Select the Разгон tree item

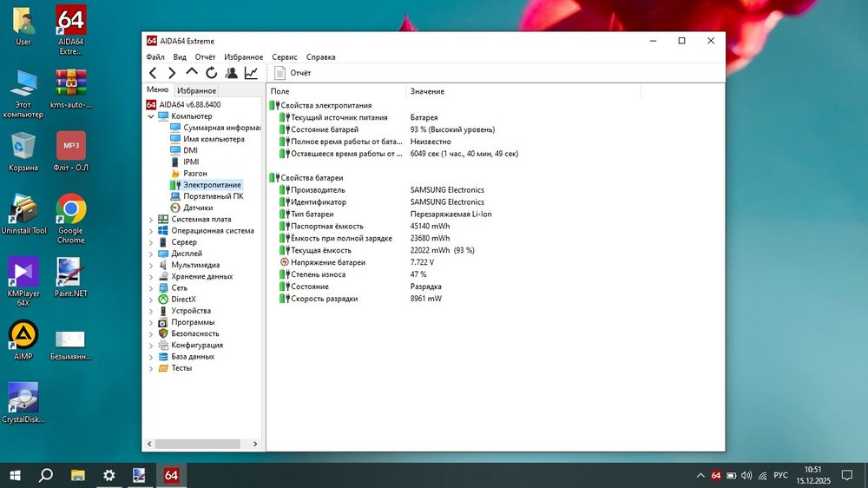point(188,174)
